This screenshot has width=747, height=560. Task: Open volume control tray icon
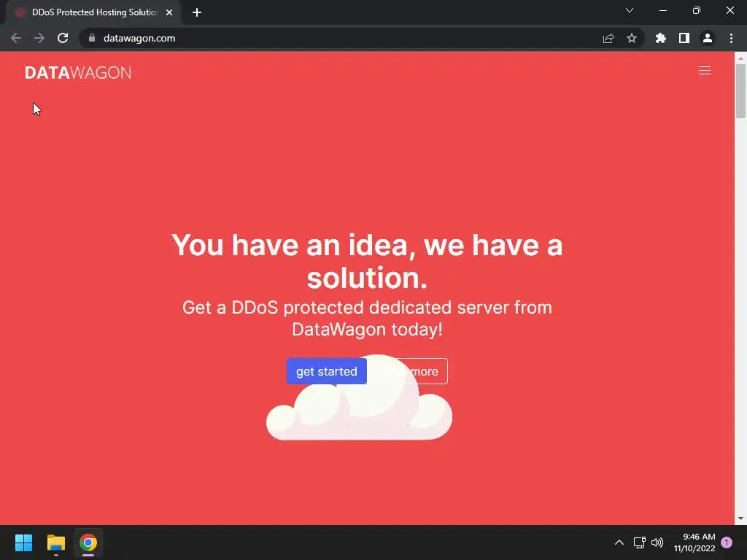[657, 542]
